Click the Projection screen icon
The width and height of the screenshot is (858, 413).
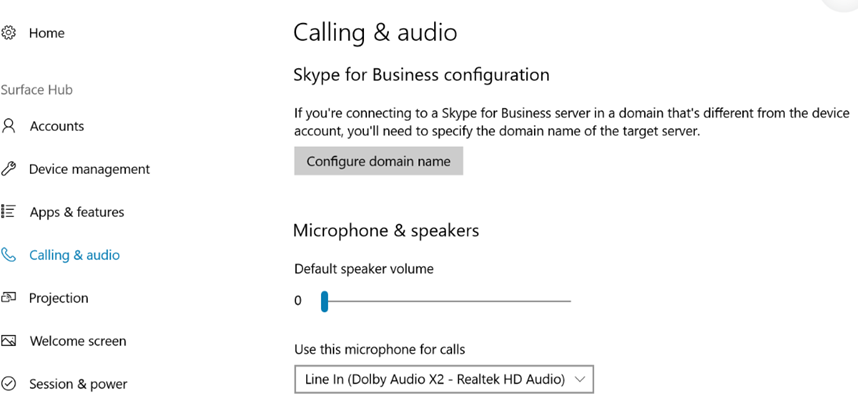pos(9,298)
